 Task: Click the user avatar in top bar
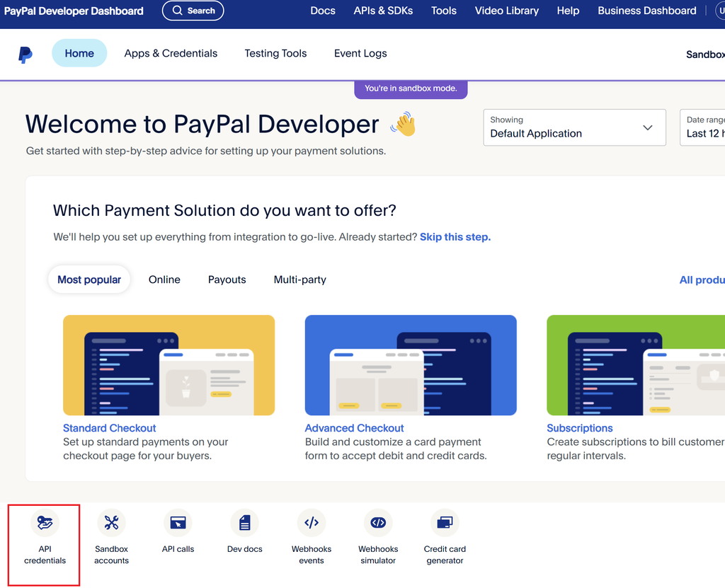pos(720,11)
